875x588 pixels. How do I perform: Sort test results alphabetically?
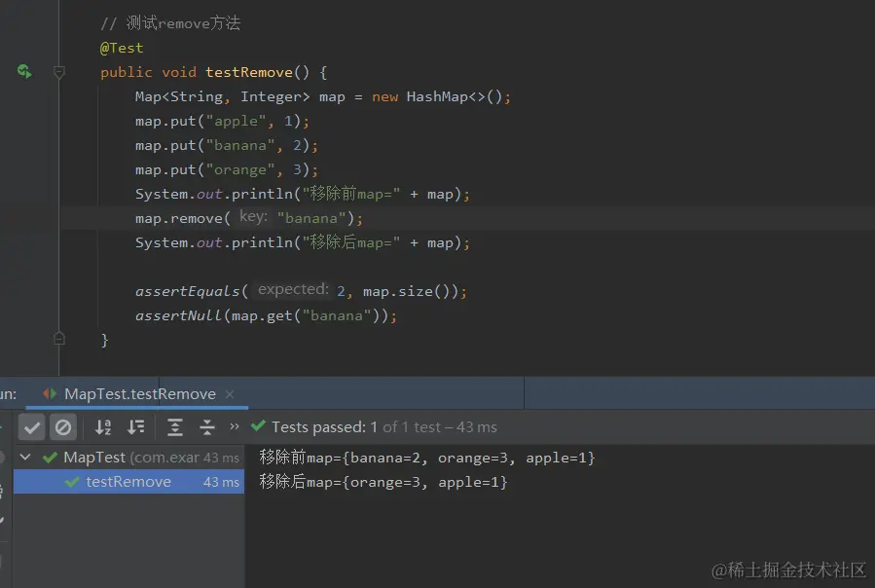point(103,427)
